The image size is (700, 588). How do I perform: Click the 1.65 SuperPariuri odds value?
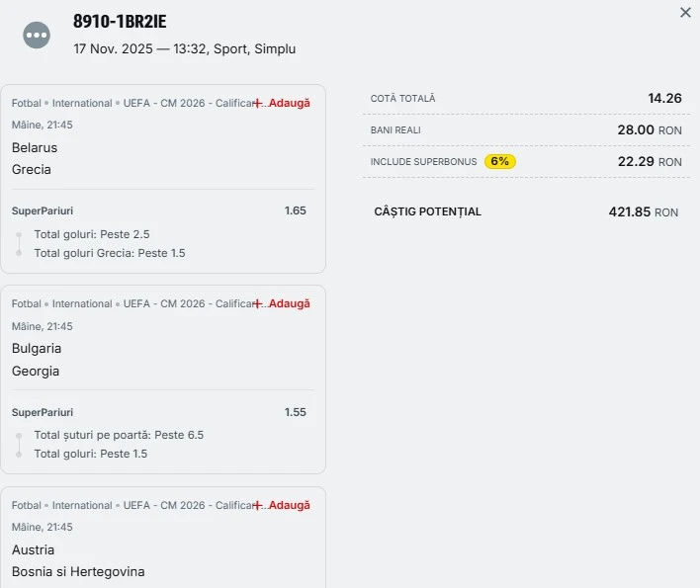[x=296, y=210]
